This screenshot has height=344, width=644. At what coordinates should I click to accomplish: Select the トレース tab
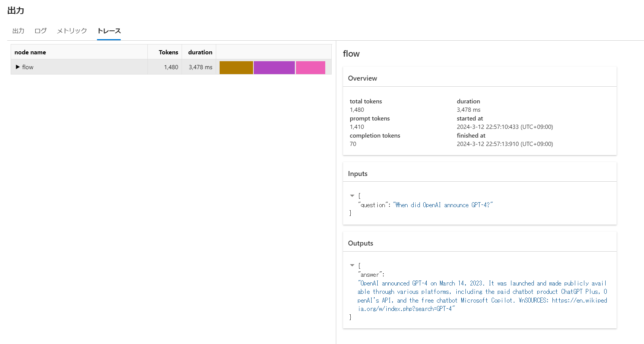tap(109, 31)
